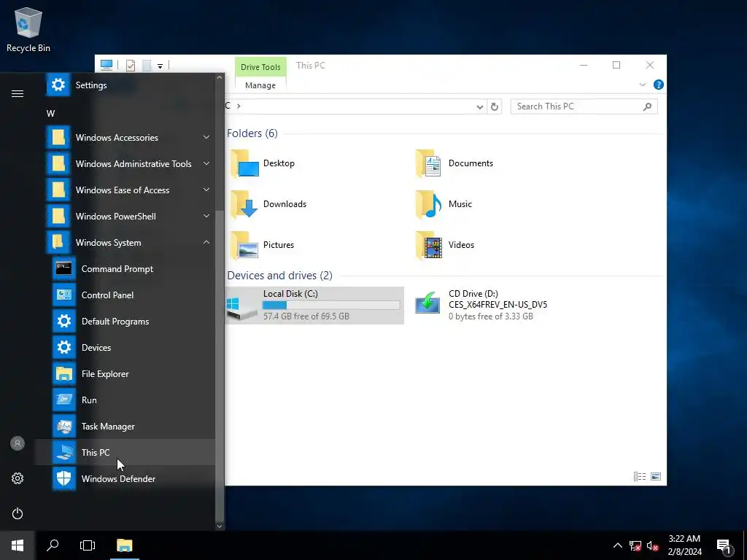Select the Manage ribbon tab
This screenshot has height=560, width=747.
(260, 85)
